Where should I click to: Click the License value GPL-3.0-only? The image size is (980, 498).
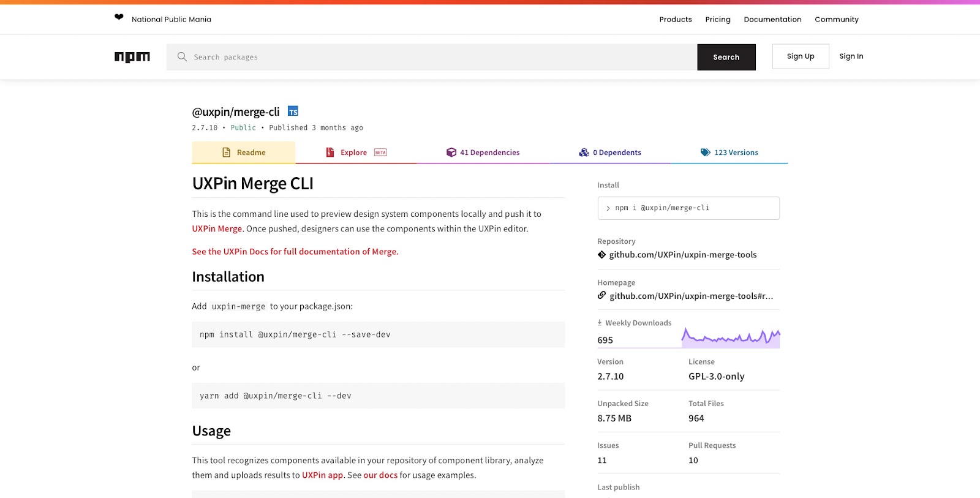click(x=717, y=377)
